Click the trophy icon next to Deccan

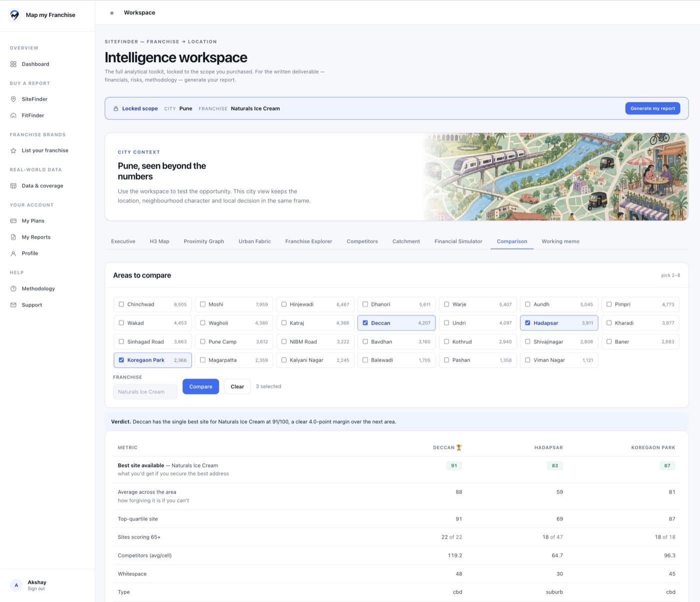point(459,447)
